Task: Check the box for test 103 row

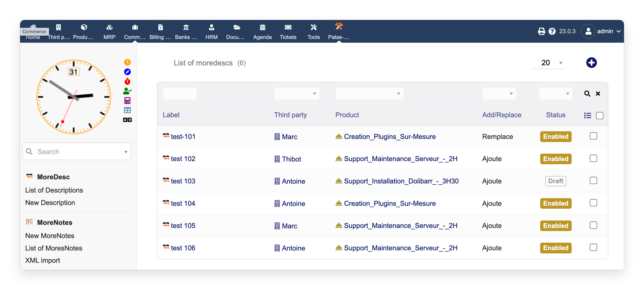Action: pos(593,180)
